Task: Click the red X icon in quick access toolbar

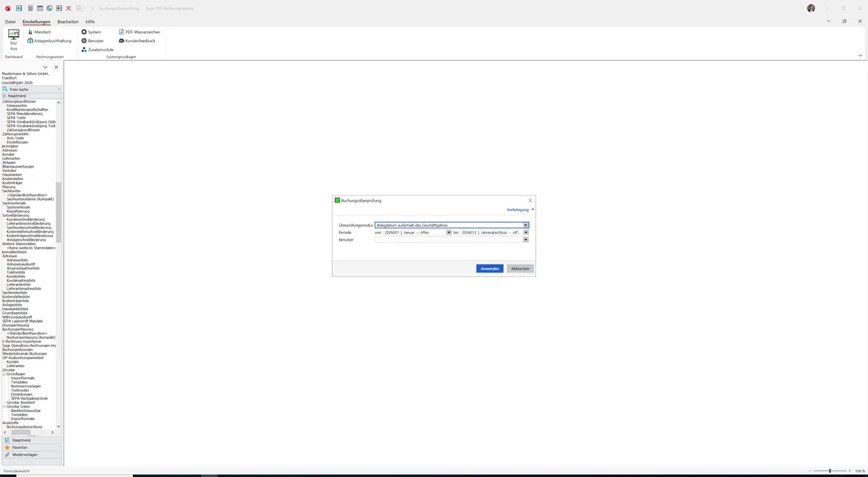Action: (x=69, y=8)
